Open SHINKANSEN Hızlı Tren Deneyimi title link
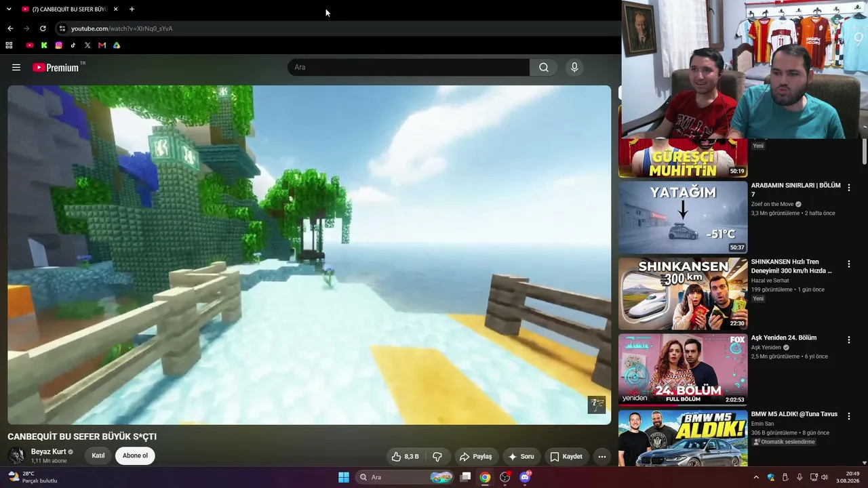 pos(791,266)
